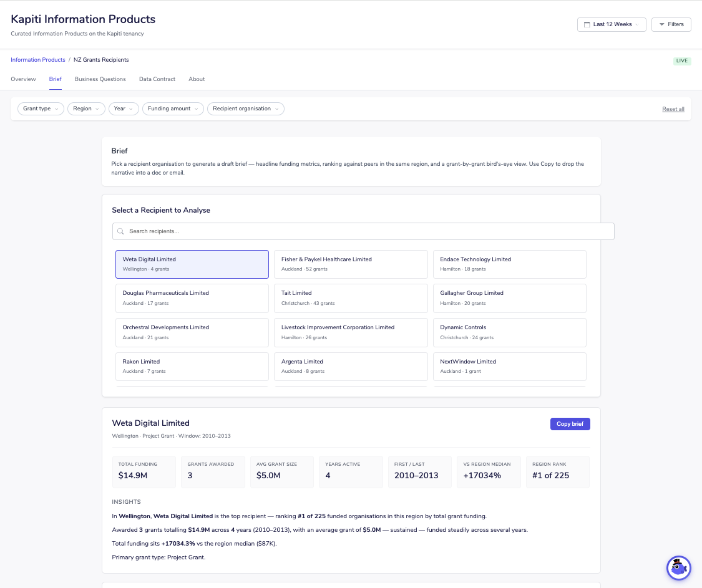Image resolution: width=702 pixels, height=588 pixels.
Task: Focus the Search recipients input field
Action: click(363, 231)
